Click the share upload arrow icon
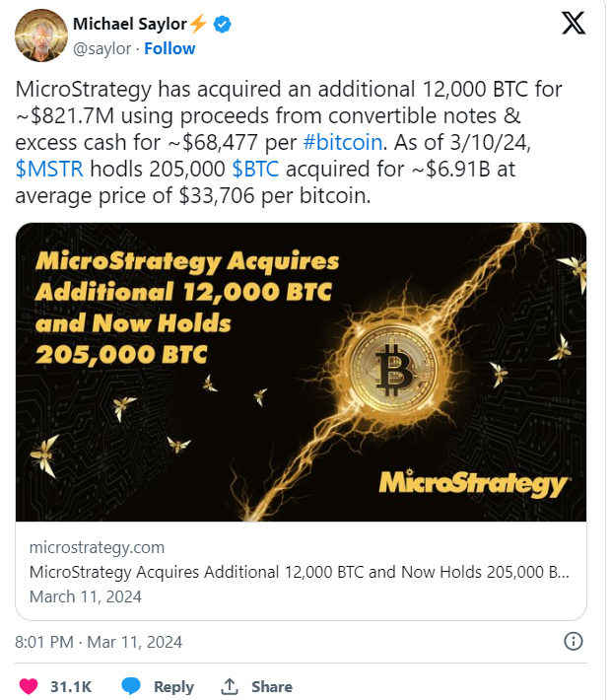Viewport: 610px width, 700px height. [230, 686]
